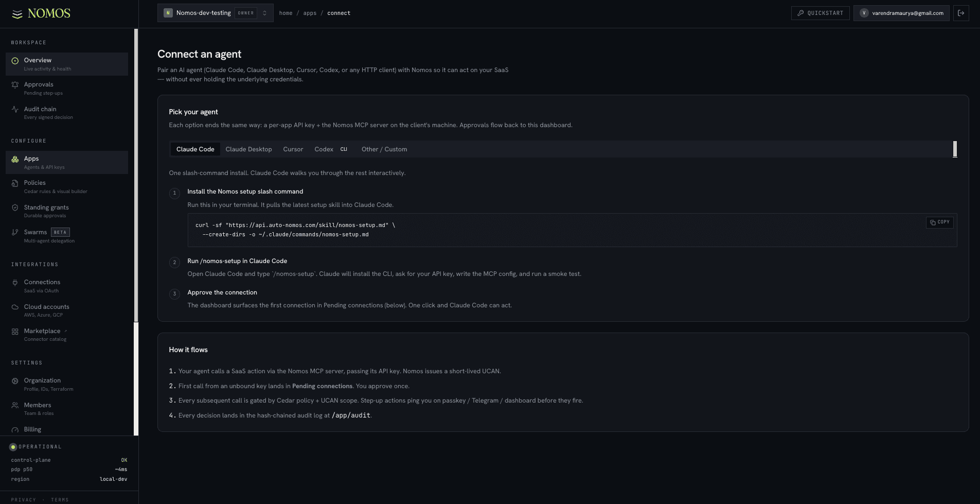
Task: Click the 'Pending connections' bold text
Action: pyautogui.click(x=322, y=386)
